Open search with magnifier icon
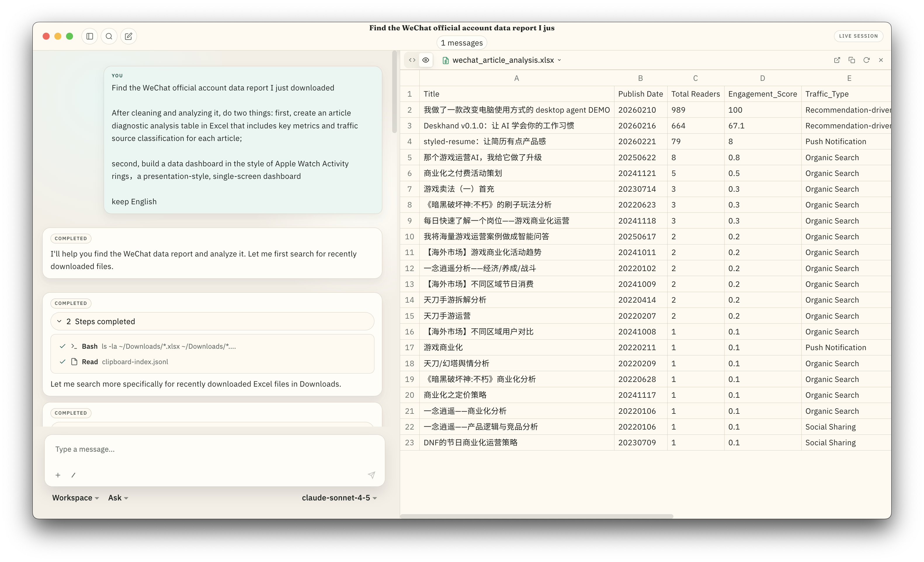This screenshot has width=924, height=562. [109, 36]
